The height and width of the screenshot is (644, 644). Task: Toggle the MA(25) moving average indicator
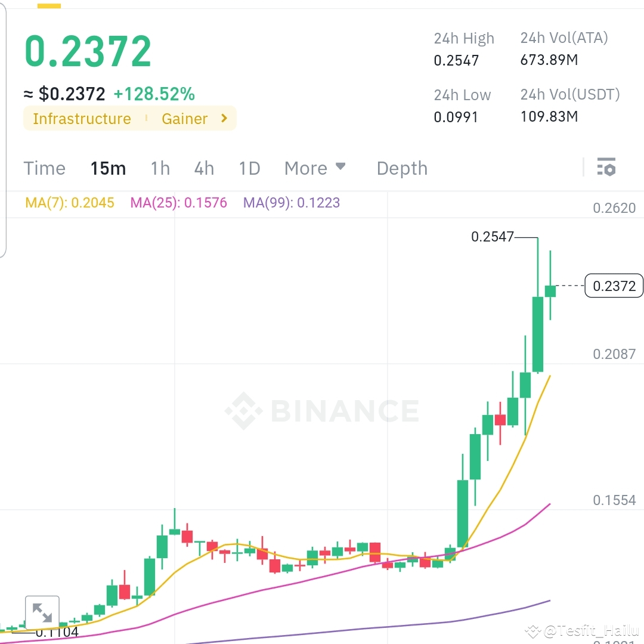click(178, 203)
